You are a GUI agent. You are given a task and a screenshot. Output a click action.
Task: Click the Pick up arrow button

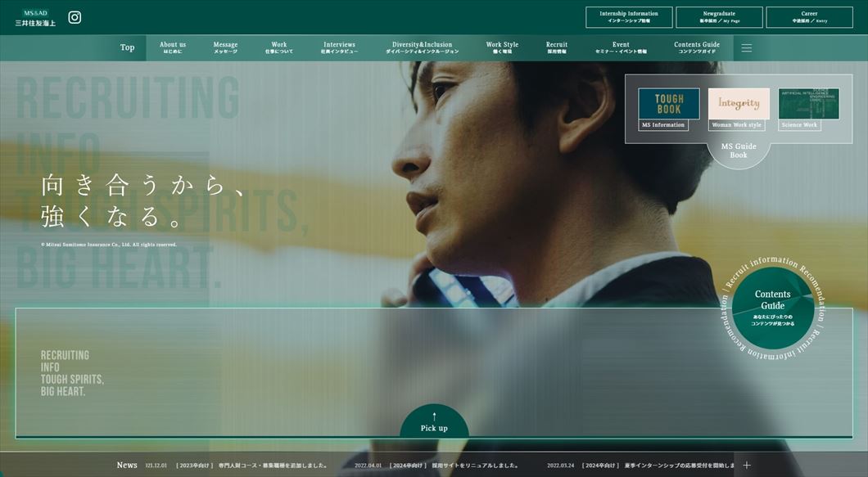pos(434,422)
